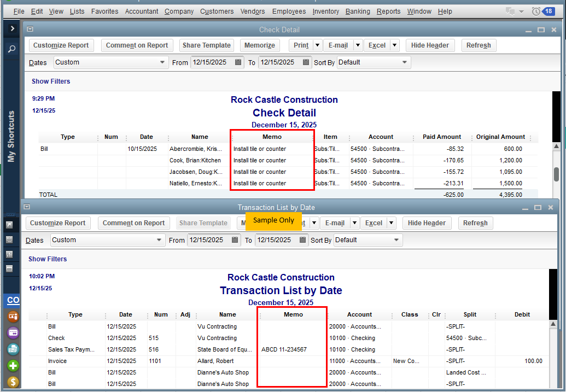Open calendar picker for Transaction List To date

[302, 239]
